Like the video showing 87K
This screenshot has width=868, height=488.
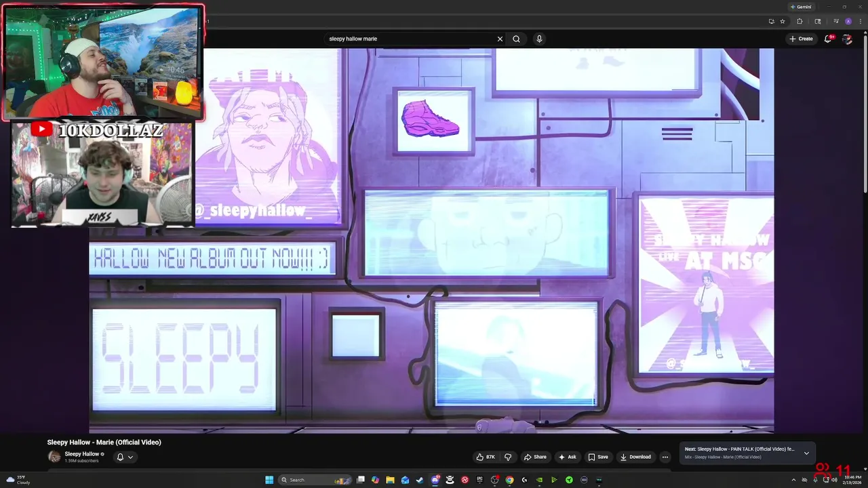[x=486, y=457]
